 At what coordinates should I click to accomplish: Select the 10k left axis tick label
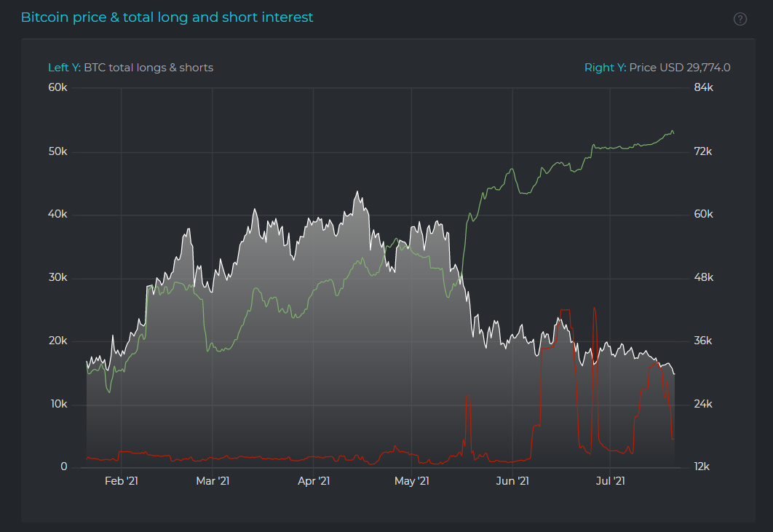click(x=58, y=404)
